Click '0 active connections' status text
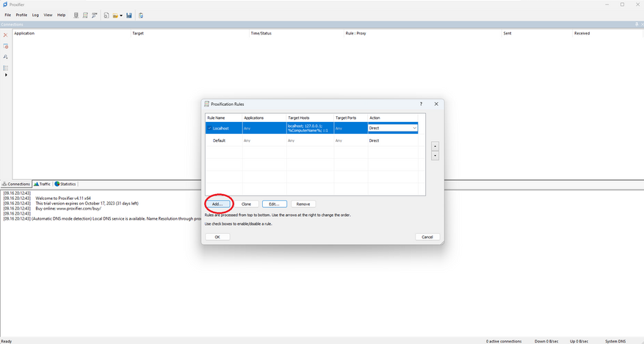 [x=504, y=341]
